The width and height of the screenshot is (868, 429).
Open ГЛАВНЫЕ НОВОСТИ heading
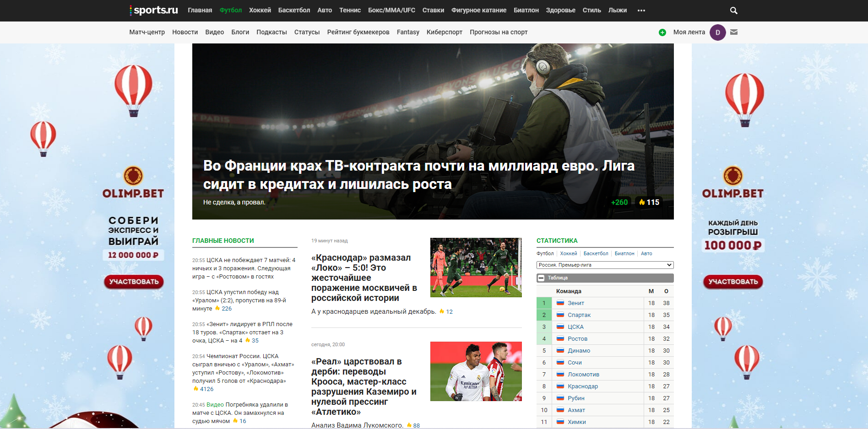(223, 241)
